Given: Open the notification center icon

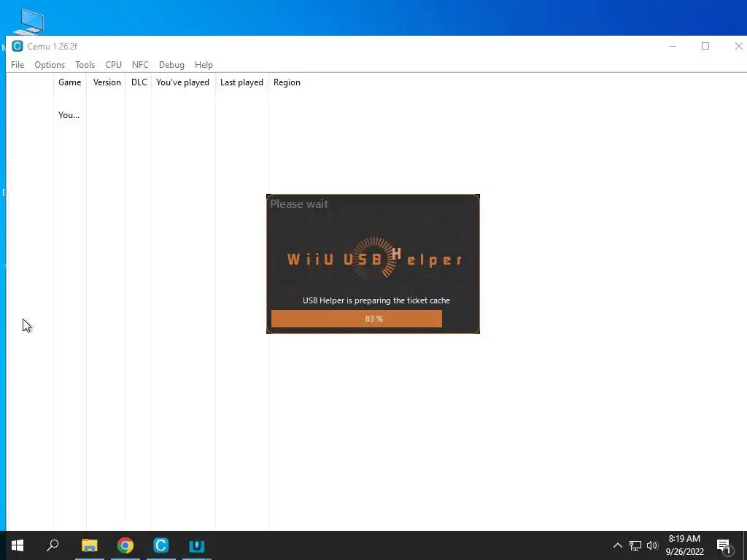Looking at the screenshot, I should pyautogui.click(x=723, y=545).
